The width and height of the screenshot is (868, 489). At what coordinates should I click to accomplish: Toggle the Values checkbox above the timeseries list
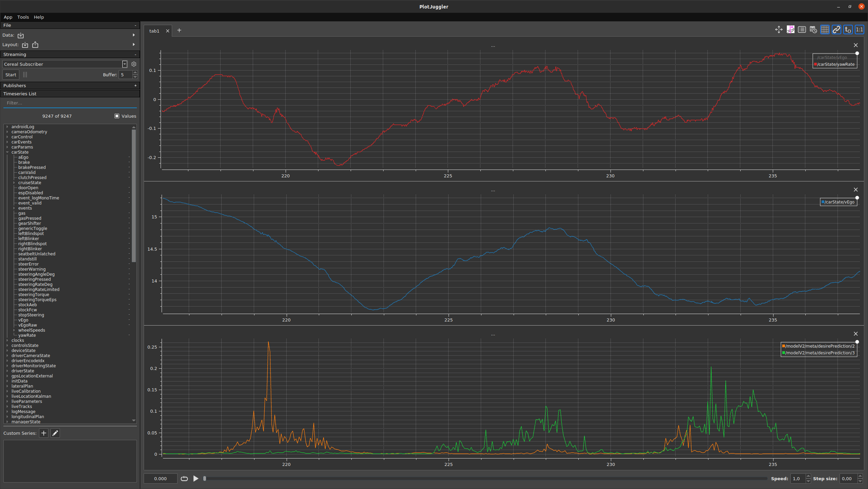pyautogui.click(x=116, y=116)
